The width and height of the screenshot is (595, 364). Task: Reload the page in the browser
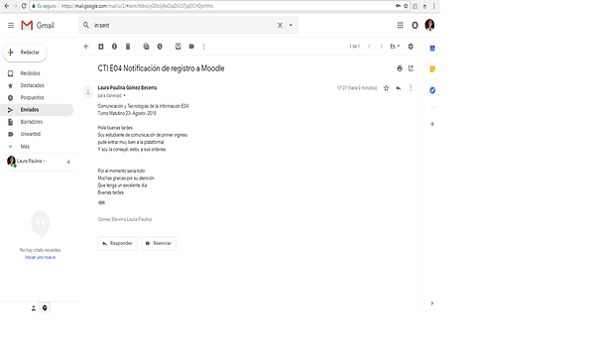click(24, 6)
